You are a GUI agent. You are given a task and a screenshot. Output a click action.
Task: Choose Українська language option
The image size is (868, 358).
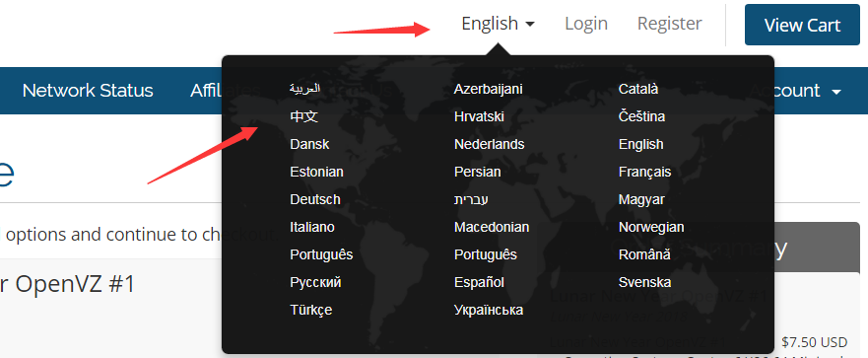[x=489, y=311]
